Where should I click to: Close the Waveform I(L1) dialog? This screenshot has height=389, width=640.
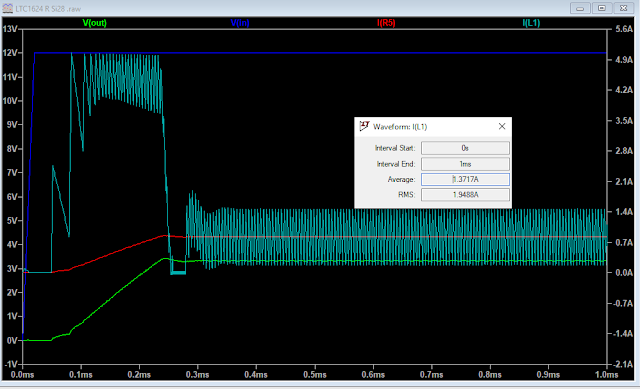502,127
